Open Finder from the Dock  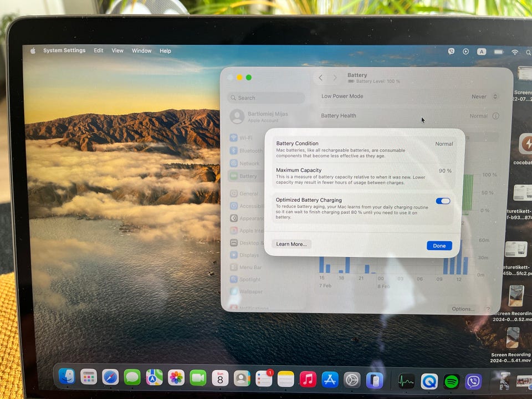coord(67,376)
